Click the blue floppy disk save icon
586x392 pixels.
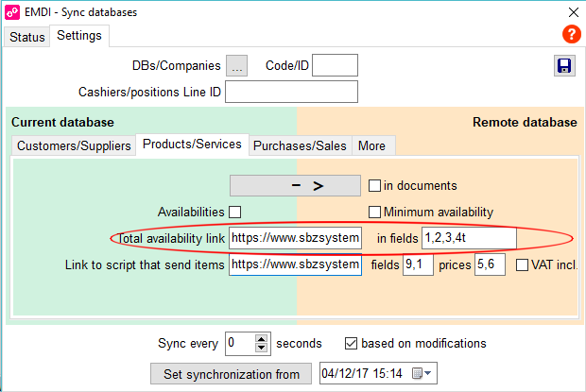coord(564,66)
